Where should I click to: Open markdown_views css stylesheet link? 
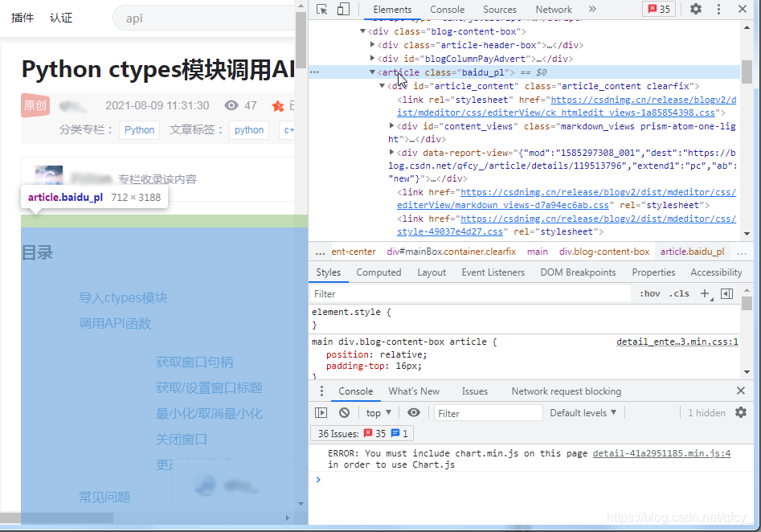pyautogui.click(x=567, y=198)
